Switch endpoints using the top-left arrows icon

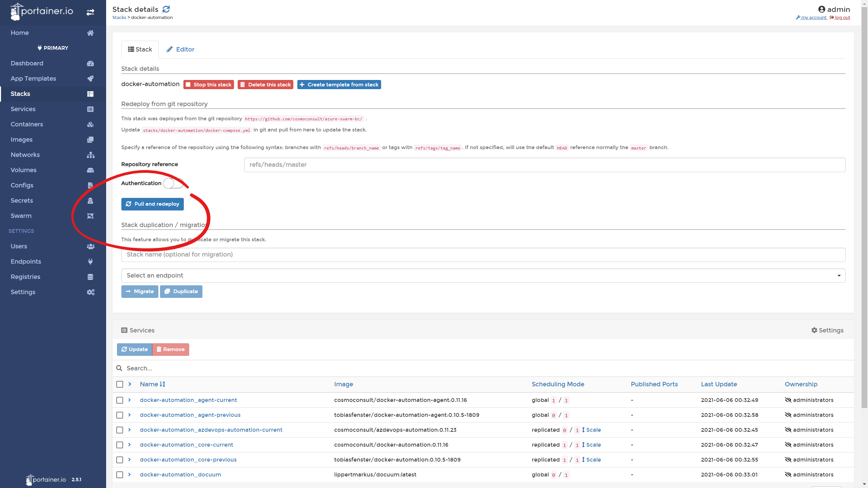point(90,12)
